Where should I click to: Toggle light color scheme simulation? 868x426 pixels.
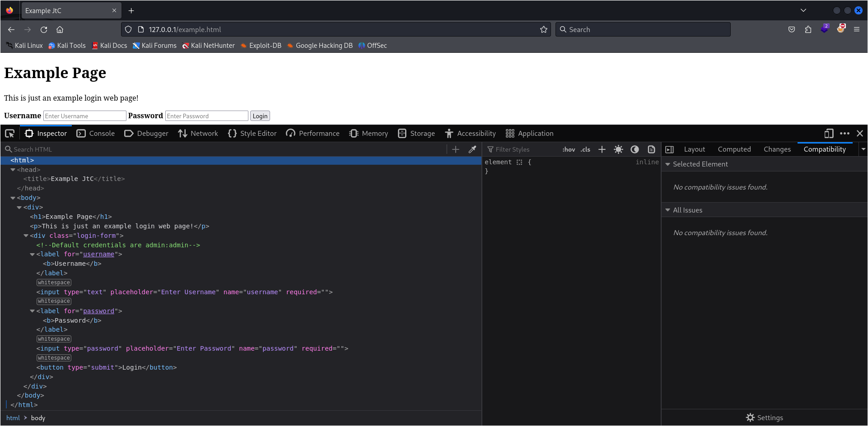coord(618,149)
